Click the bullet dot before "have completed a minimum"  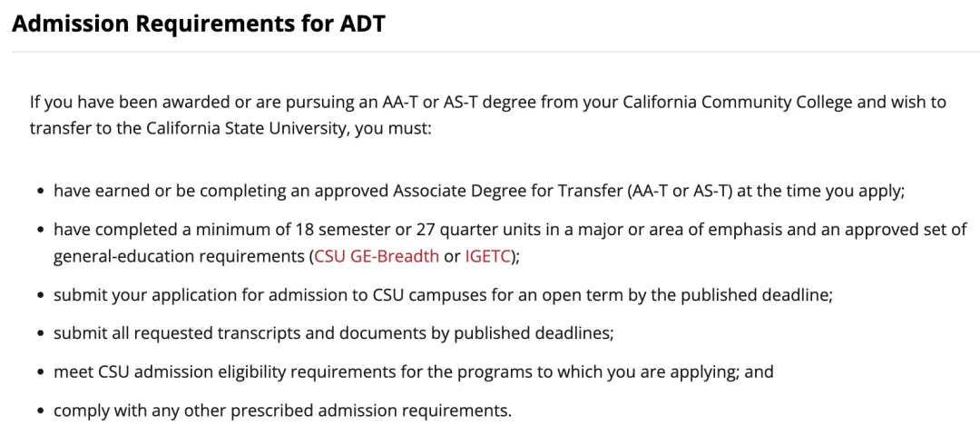(x=41, y=231)
